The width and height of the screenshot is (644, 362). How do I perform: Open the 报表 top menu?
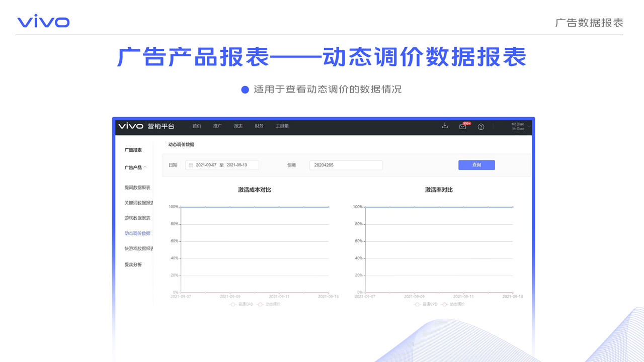point(238,126)
